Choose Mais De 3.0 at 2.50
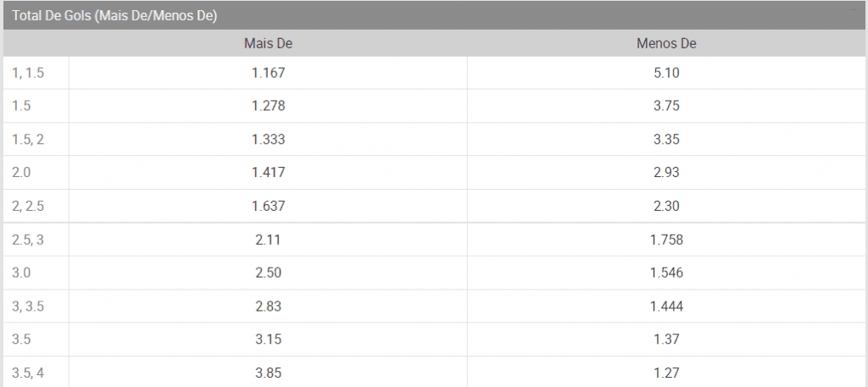This screenshot has height=387, width=868. tap(268, 273)
